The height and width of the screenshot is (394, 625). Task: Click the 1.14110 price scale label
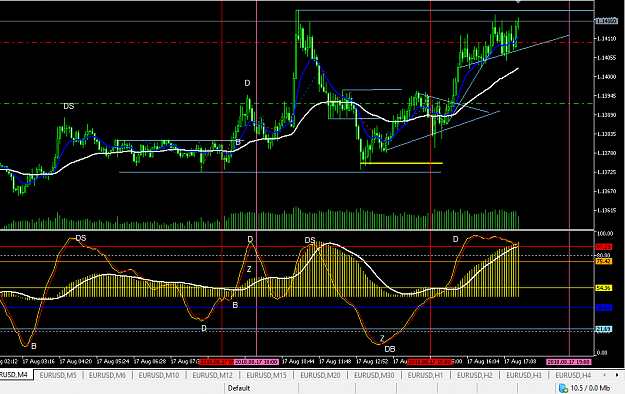coord(606,39)
